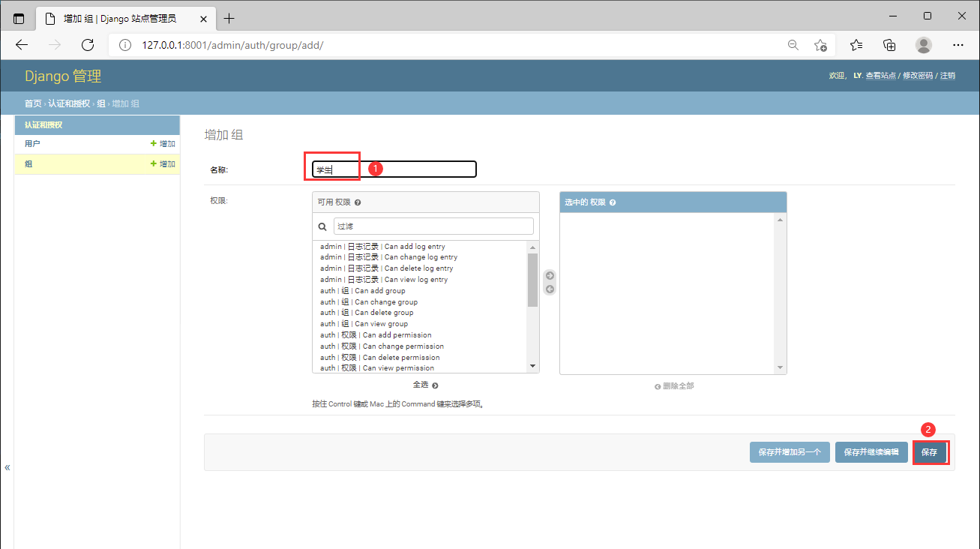Click the green plus next to 用户
Viewport: 980px width, 549px height.
(x=154, y=143)
